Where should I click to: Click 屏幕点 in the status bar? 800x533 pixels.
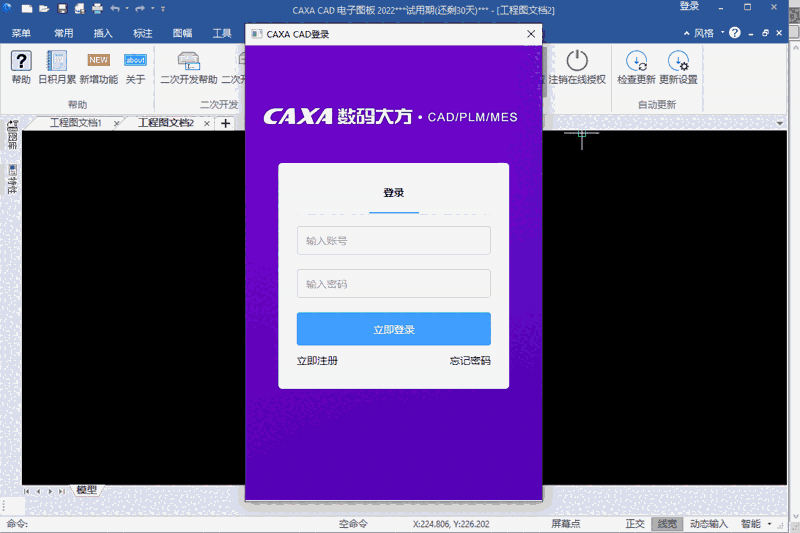[566, 524]
